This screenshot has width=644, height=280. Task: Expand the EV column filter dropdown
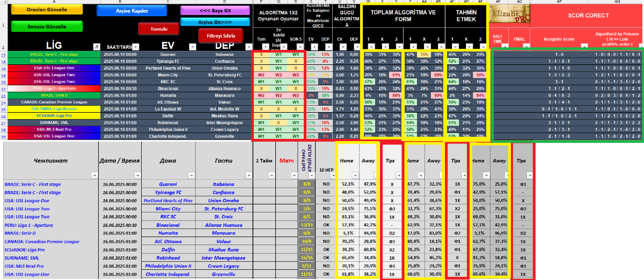[193, 47]
